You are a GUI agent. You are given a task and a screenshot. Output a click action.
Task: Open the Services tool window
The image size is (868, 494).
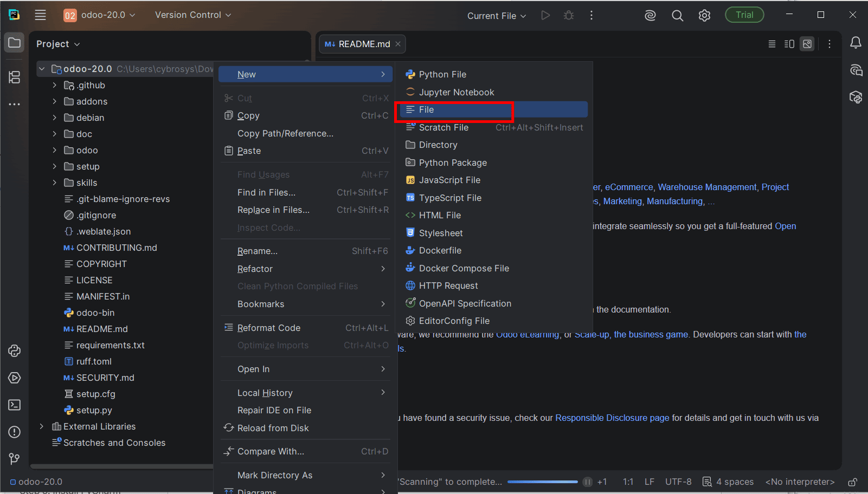[x=15, y=378]
